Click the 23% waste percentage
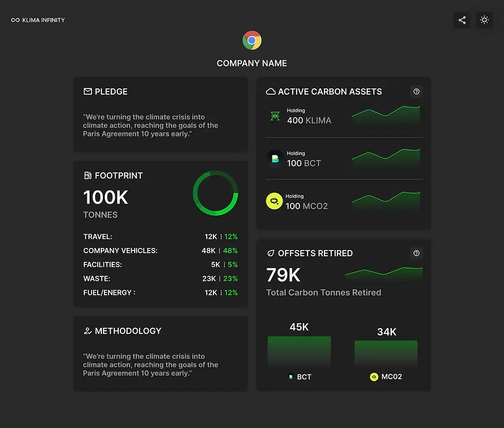The image size is (504, 428). pyautogui.click(x=230, y=278)
